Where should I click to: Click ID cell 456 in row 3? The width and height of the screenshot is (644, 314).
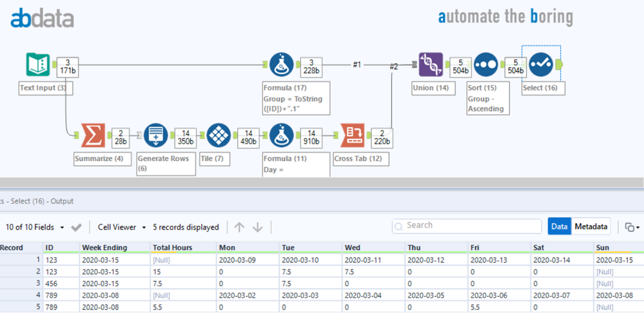coord(61,284)
